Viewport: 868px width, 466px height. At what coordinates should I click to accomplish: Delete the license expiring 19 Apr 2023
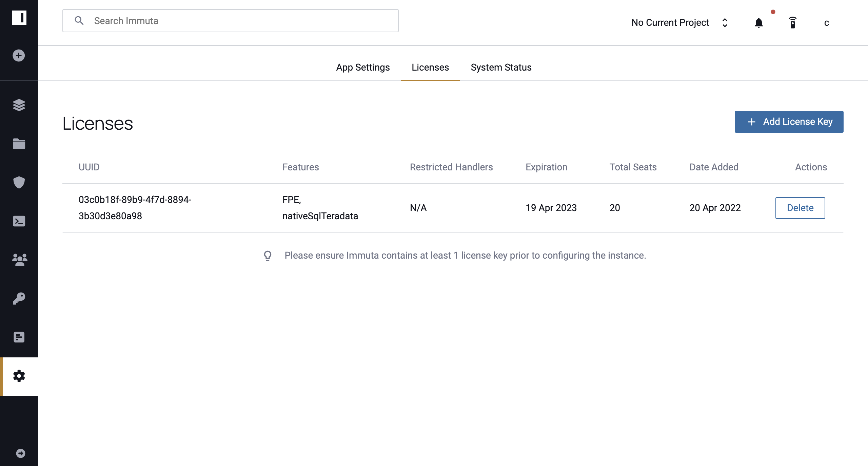pyautogui.click(x=800, y=208)
